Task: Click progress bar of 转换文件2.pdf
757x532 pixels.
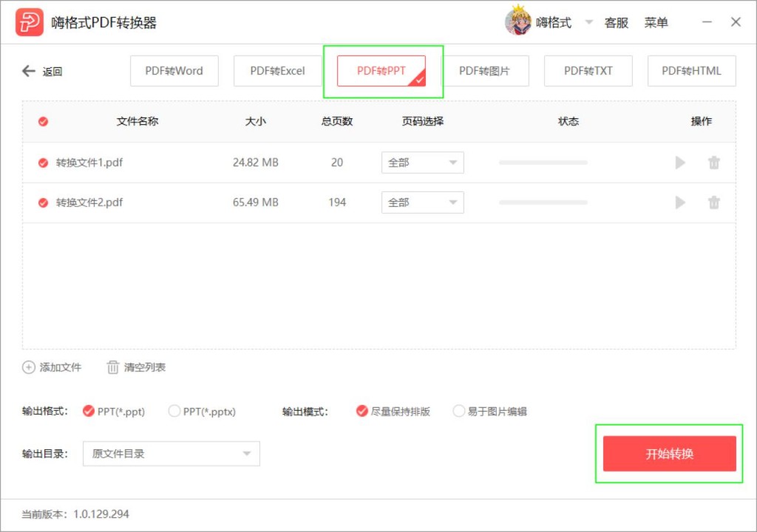Action: click(543, 202)
